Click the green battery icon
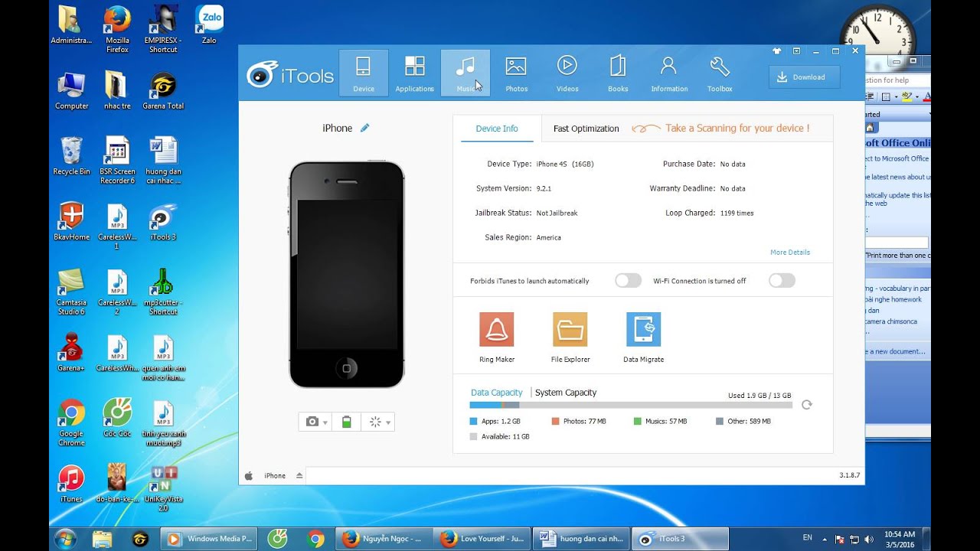Image resolution: width=980 pixels, height=551 pixels. 347,422
